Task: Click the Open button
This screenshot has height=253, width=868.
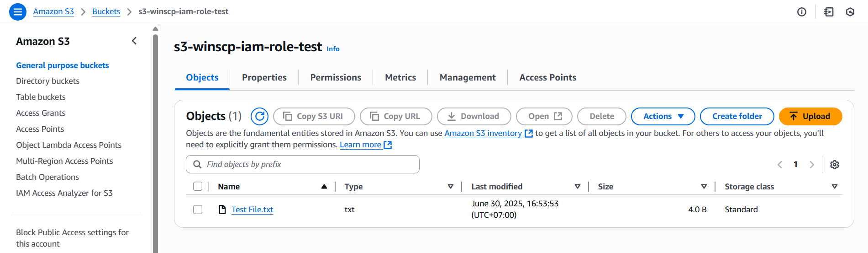Action: [x=544, y=116]
